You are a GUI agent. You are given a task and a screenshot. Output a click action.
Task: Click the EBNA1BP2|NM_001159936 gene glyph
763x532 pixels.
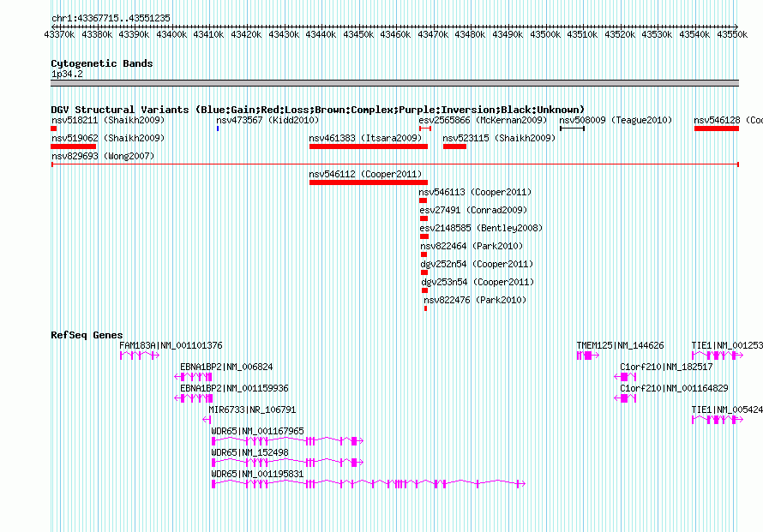point(193,398)
